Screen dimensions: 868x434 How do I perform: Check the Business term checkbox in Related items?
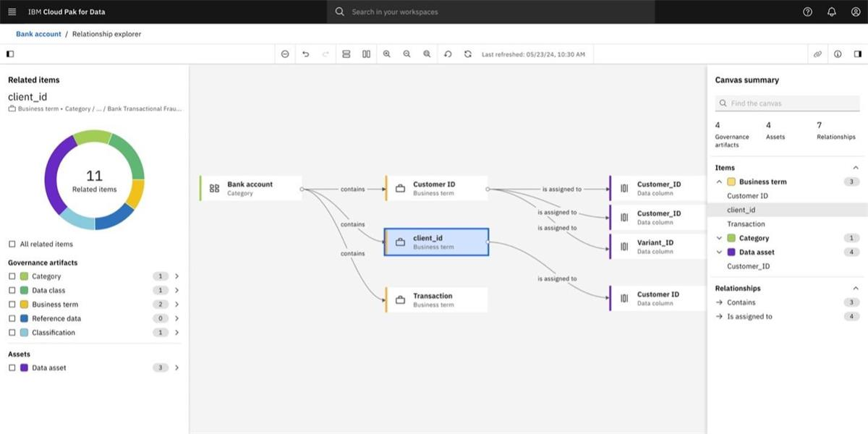click(12, 305)
